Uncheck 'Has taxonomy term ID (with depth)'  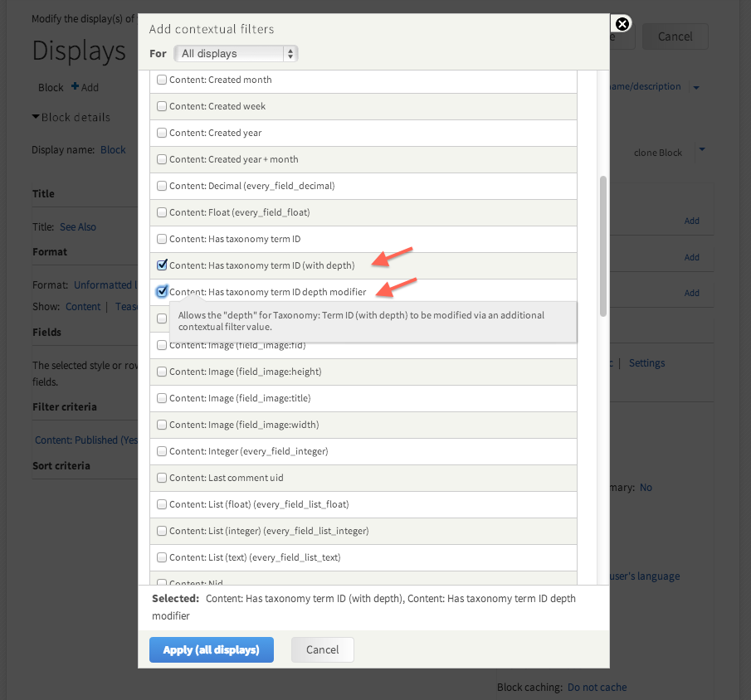tap(162, 265)
